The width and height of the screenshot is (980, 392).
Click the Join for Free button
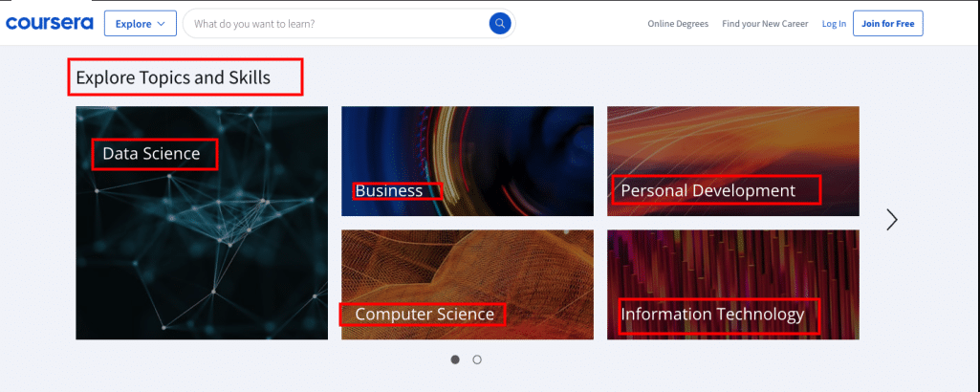887,24
